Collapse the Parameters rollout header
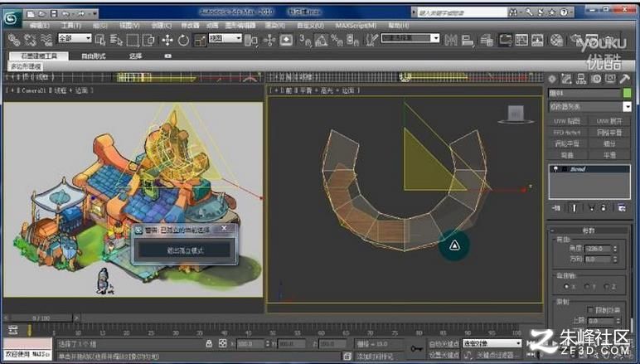This screenshot has width=640, height=364. click(588, 231)
